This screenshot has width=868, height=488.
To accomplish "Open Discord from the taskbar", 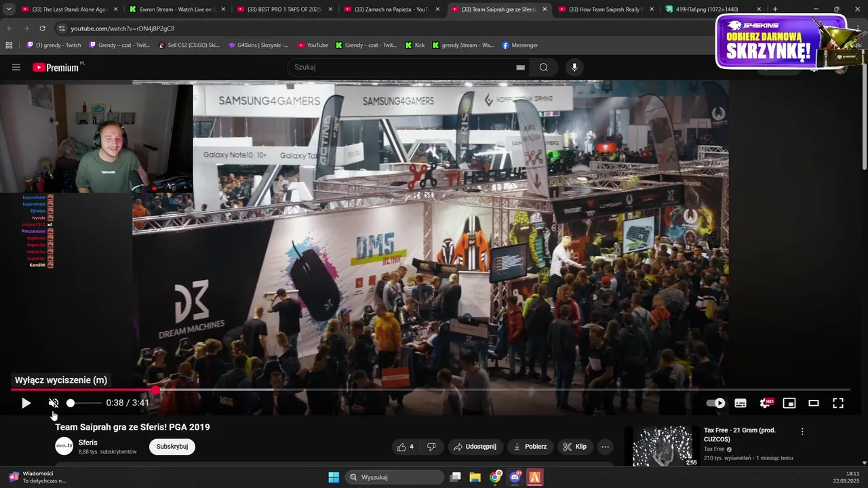I will pyautogui.click(x=515, y=477).
